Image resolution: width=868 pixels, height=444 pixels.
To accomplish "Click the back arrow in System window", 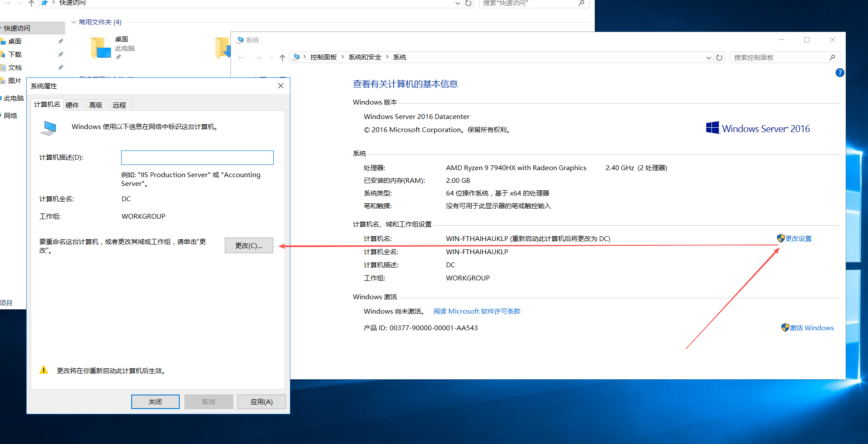I will click(x=241, y=57).
